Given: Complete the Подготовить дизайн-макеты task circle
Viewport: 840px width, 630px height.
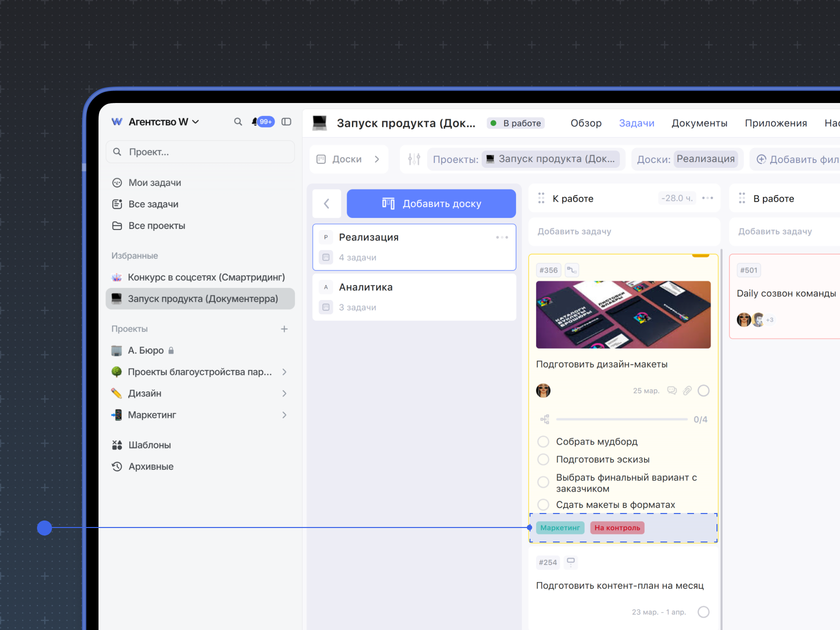Looking at the screenshot, I should click(703, 390).
